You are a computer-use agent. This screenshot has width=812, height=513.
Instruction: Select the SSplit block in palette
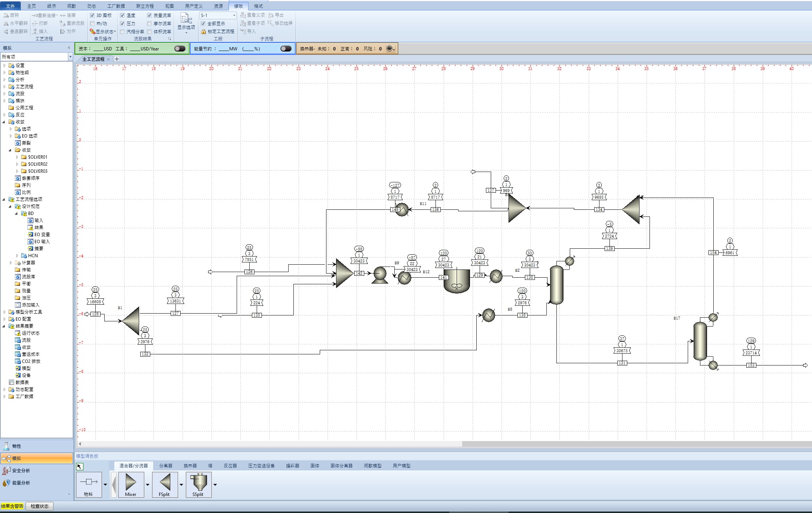[198, 484]
